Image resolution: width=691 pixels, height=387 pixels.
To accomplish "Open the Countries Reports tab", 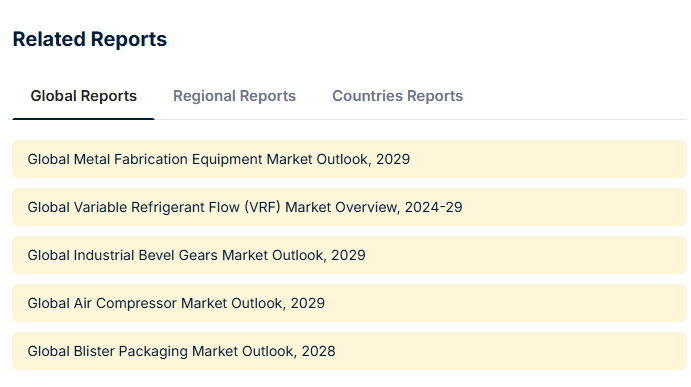I will (397, 96).
